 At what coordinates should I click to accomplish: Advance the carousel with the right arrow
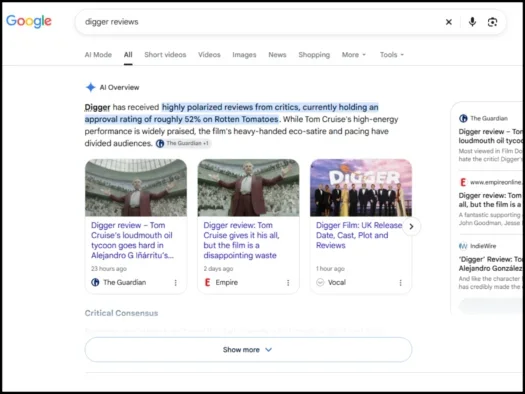click(411, 227)
